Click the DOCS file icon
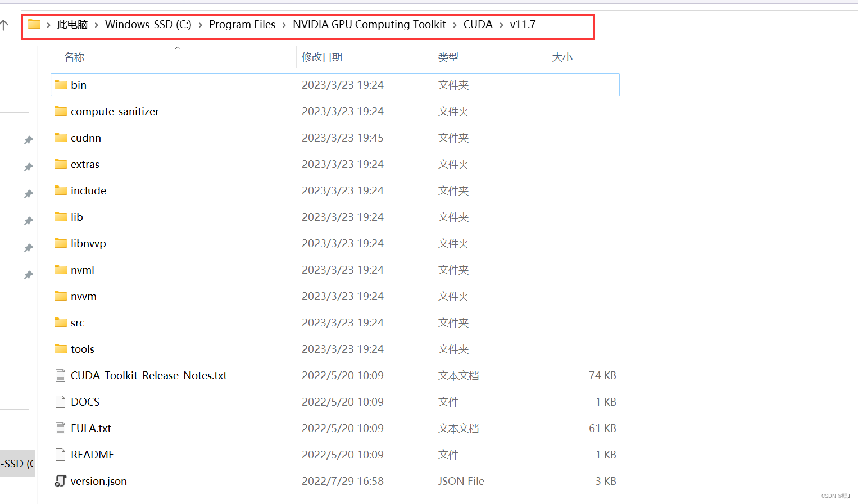The image size is (858, 504). 61,402
